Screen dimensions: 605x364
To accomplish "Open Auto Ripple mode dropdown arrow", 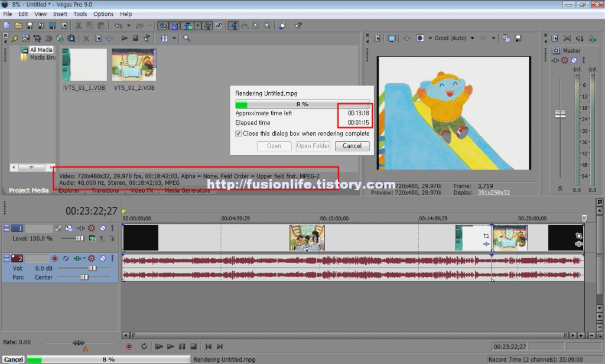I will coord(197,26).
